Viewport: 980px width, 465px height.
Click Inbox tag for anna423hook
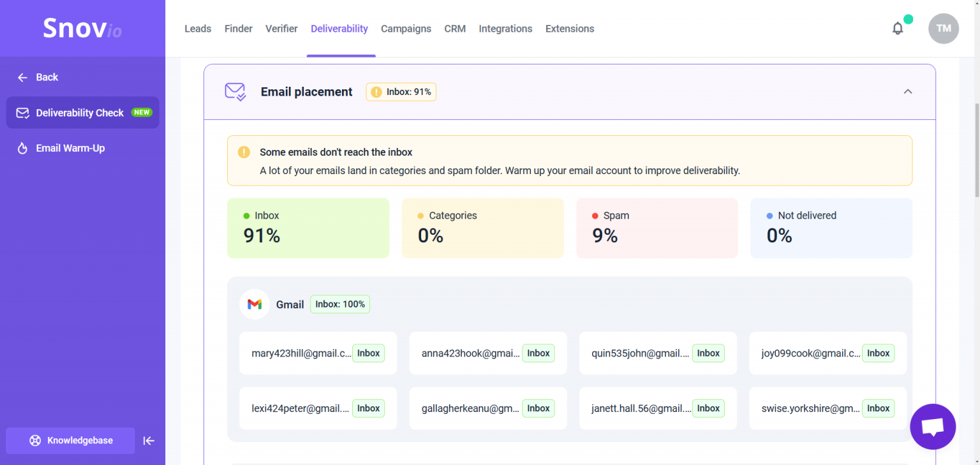click(538, 353)
